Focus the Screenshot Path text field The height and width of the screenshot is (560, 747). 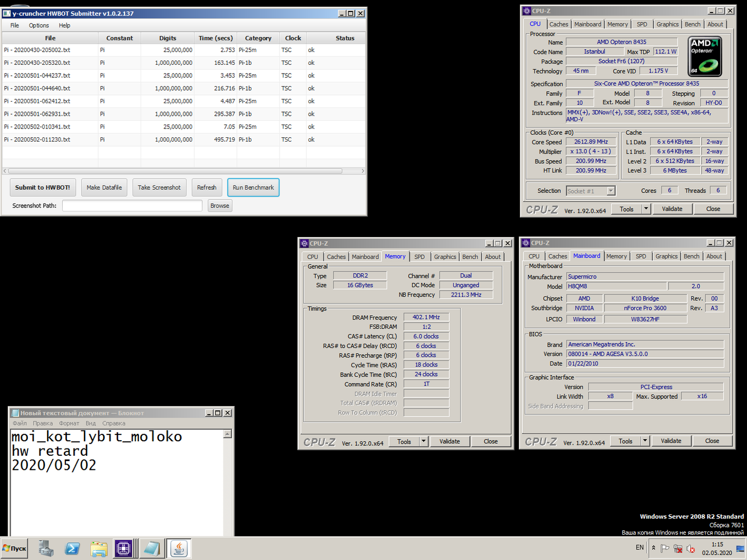(x=132, y=206)
